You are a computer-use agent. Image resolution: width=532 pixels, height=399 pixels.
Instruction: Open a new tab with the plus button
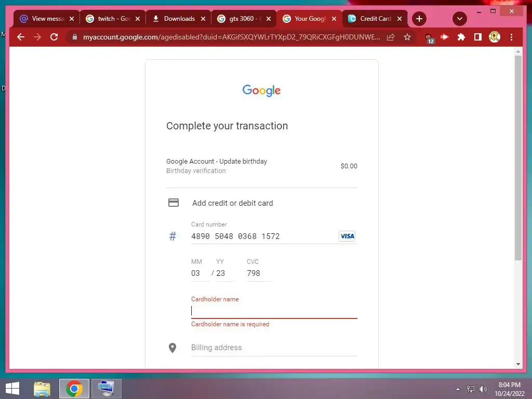coord(419,19)
